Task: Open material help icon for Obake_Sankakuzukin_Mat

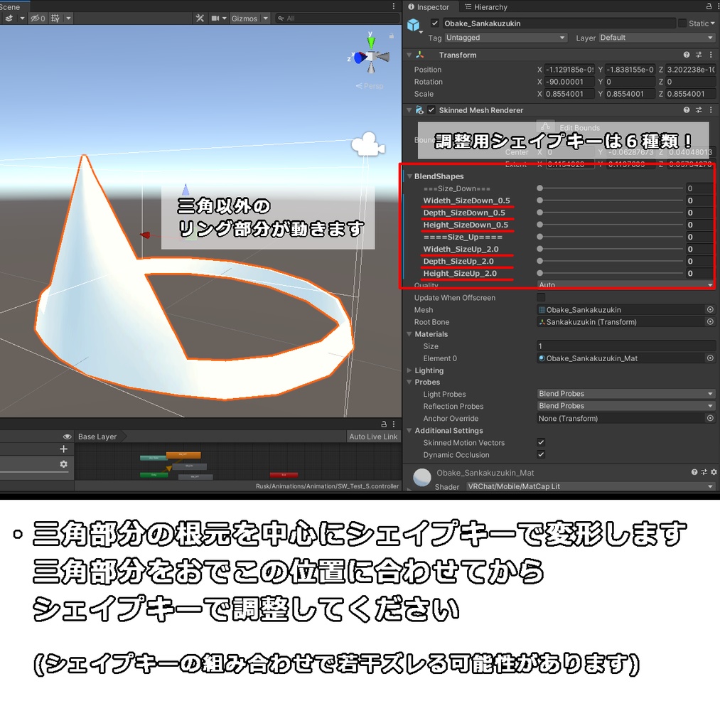Action: point(694,472)
